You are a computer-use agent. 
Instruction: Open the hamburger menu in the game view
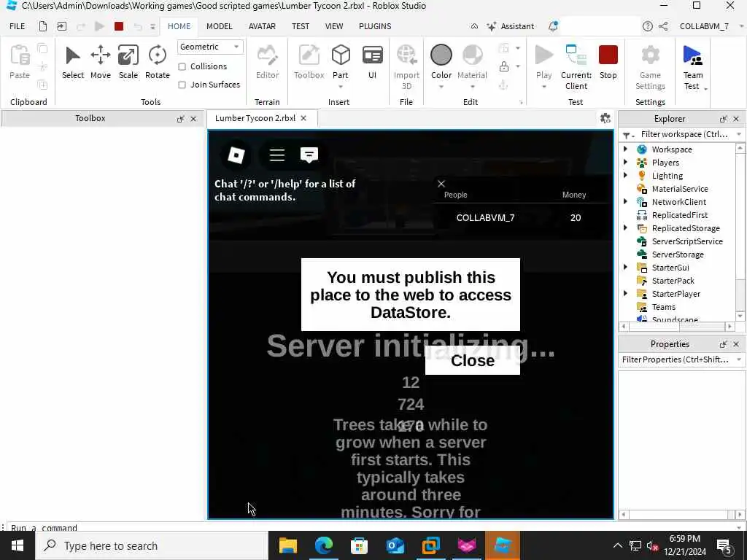tap(276, 155)
